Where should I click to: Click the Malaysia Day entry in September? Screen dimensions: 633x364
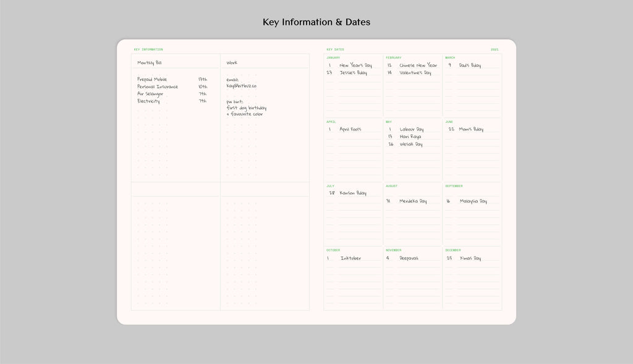coord(473,201)
